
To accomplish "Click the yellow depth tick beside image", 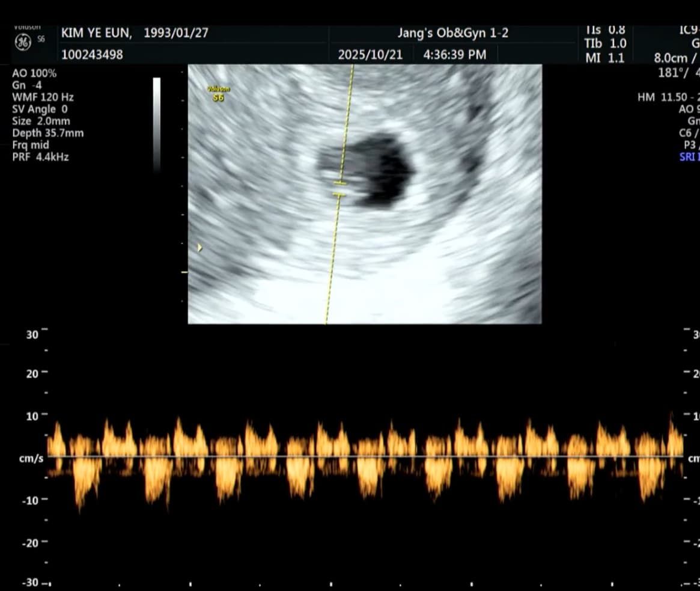I will (x=184, y=272).
